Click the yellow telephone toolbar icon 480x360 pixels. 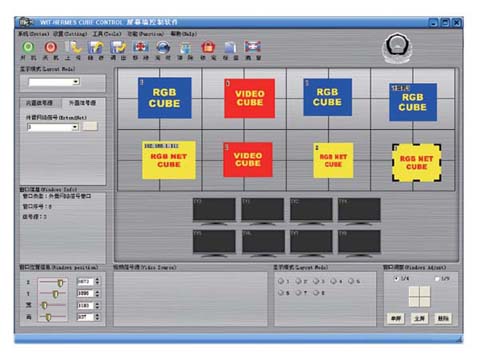tap(74, 47)
